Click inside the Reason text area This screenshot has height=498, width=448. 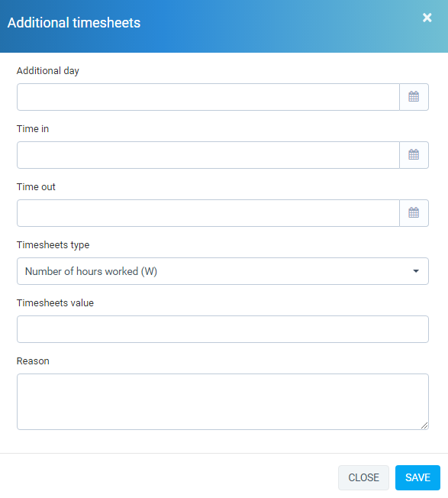click(223, 402)
